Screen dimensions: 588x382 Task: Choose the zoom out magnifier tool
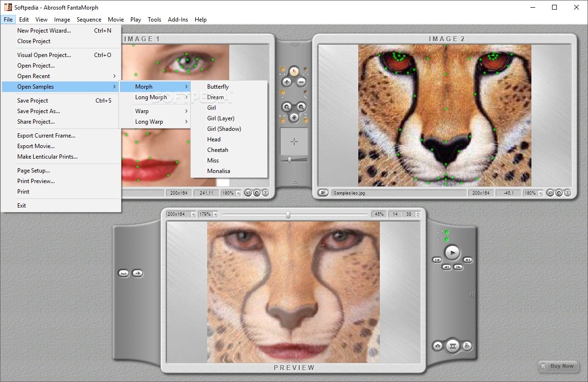(x=301, y=107)
